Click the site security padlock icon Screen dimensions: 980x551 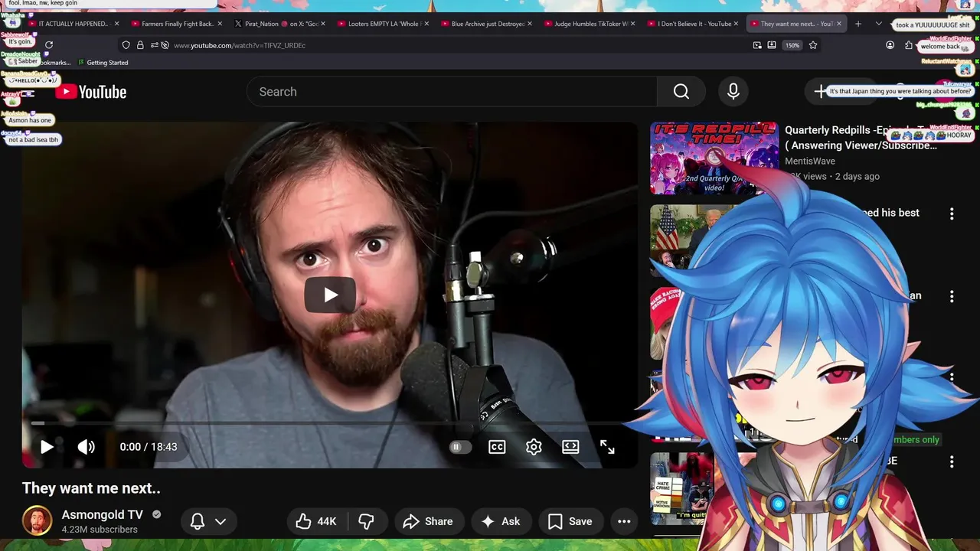point(140,45)
